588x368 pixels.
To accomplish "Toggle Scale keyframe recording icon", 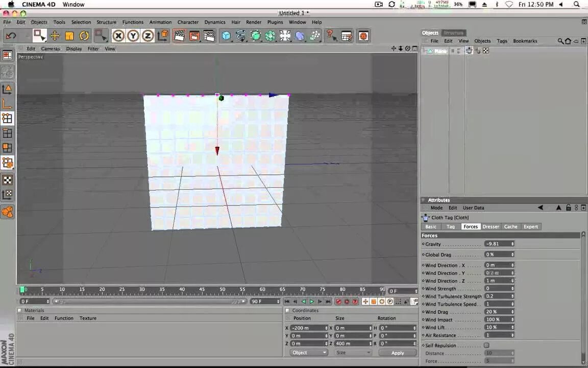I will coord(374,301).
